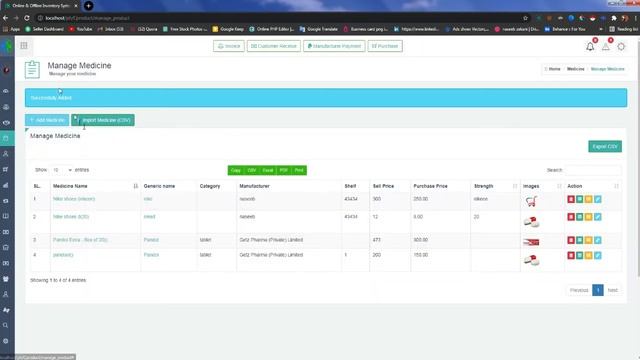Click the search magnifier icon in left sidebar

pos(6,325)
